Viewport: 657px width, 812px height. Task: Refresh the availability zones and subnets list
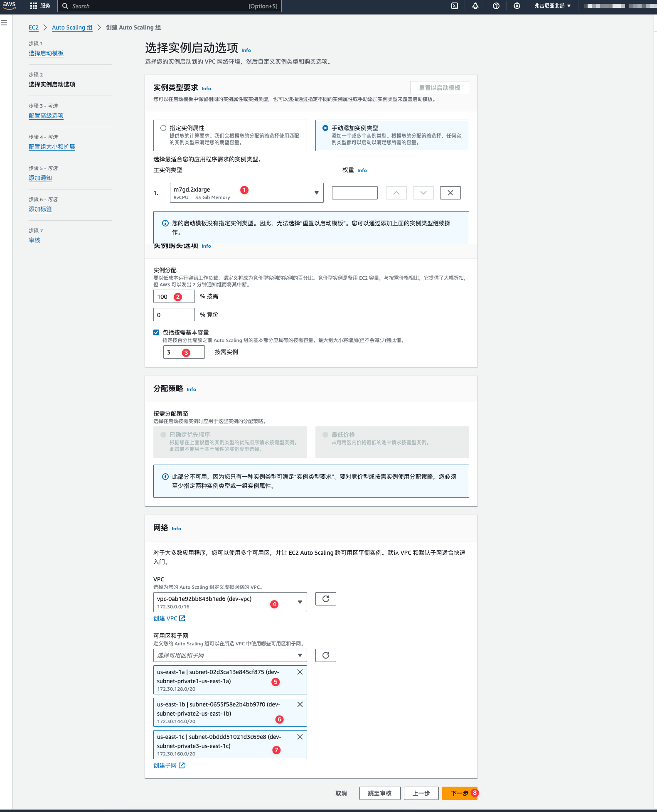(326, 655)
